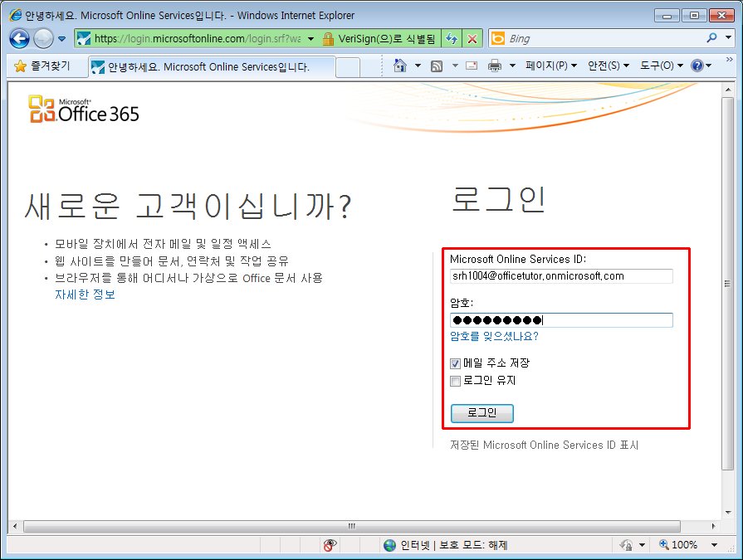Viewport: 743px width, 560px height.
Task: Show more toolbar commands chevron
Action: (729, 59)
